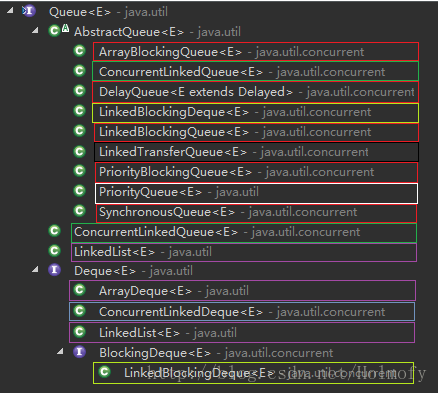This screenshot has width=438, height=393.
Task: Click class icon of ConcurrentLinkedQueue directly under Queue
Action: 54,231
